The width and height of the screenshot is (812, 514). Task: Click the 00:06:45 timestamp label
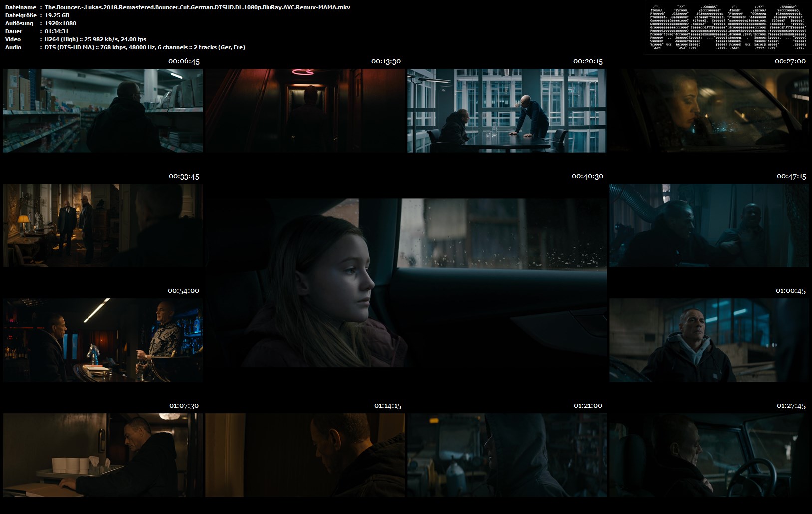[x=184, y=61]
